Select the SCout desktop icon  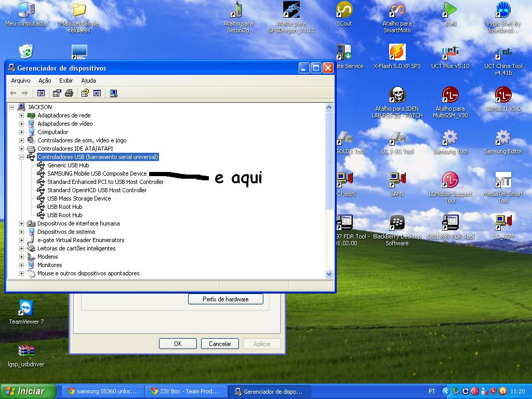pos(344,14)
